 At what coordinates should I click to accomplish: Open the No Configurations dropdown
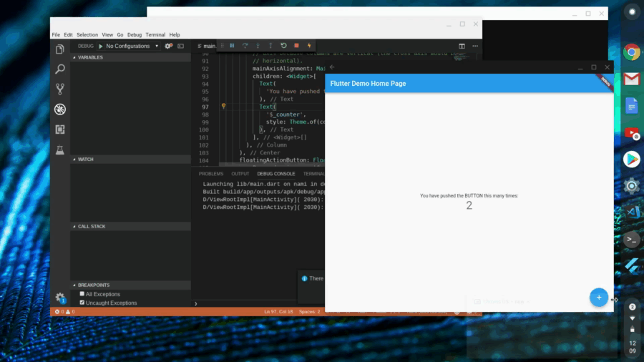pos(132,46)
